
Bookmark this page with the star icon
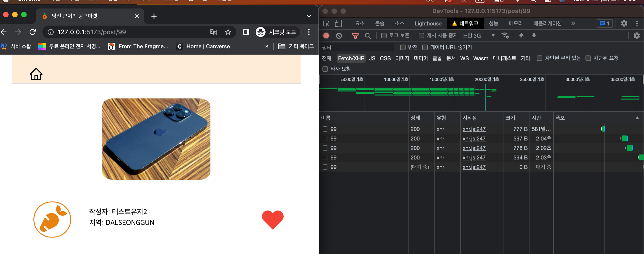[228, 32]
